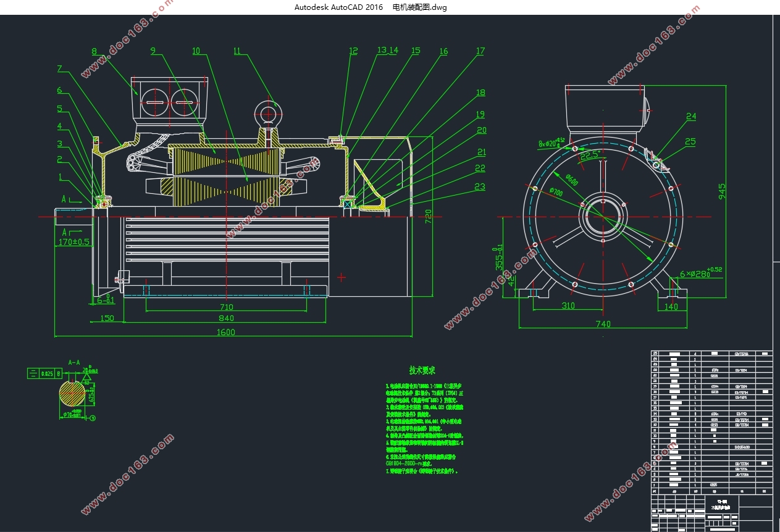780x532 pixels.
Task: Click the 6×ø28 hole callout
Action: [701, 273]
